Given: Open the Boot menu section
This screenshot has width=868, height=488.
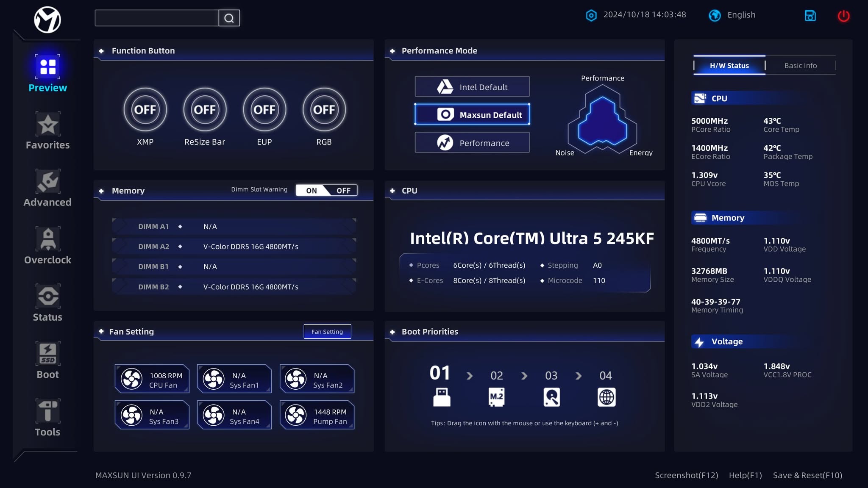Looking at the screenshot, I should [47, 360].
